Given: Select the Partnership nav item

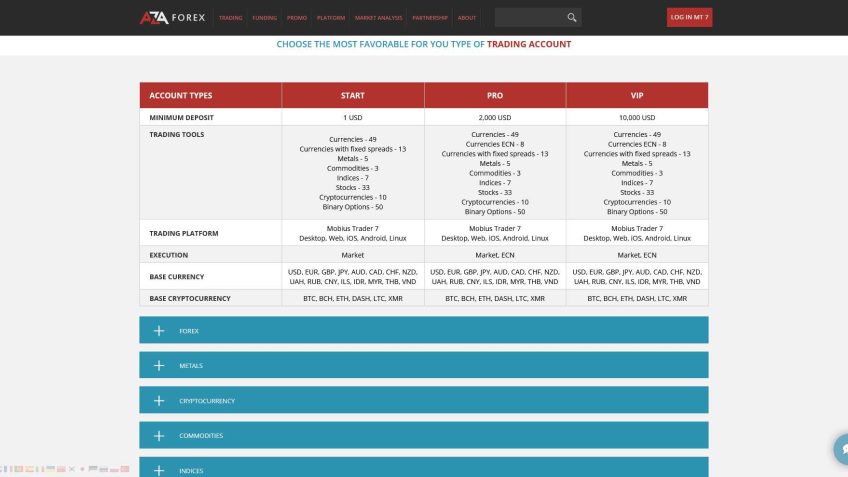Looking at the screenshot, I should [x=430, y=18].
